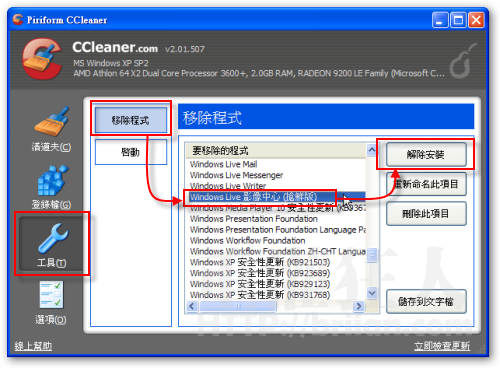Click the list scroll down arrow

[372, 293]
